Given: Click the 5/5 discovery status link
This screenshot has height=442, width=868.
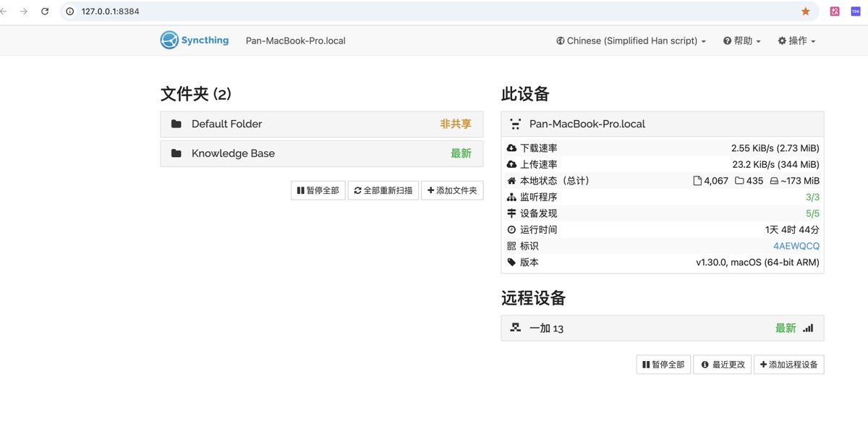Looking at the screenshot, I should (x=812, y=213).
